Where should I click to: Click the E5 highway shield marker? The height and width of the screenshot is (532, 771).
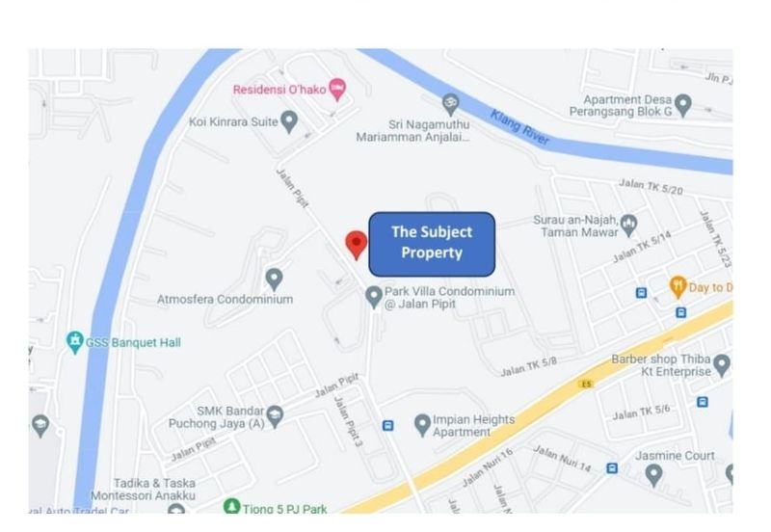tap(586, 384)
